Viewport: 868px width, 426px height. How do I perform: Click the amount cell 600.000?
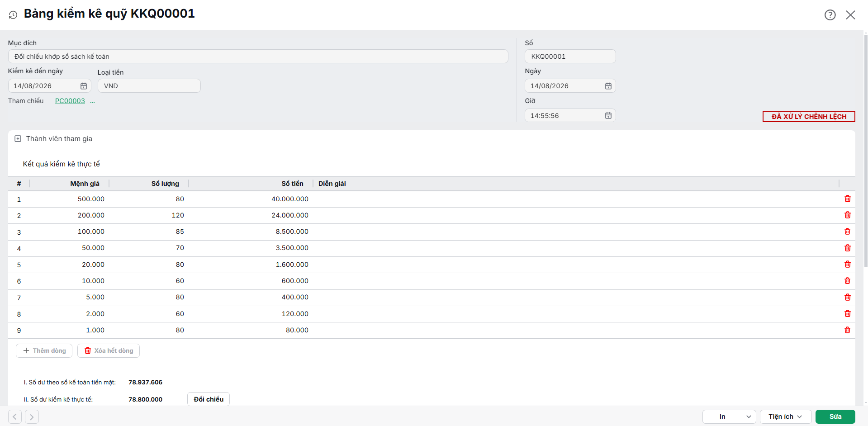[x=295, y=281]
